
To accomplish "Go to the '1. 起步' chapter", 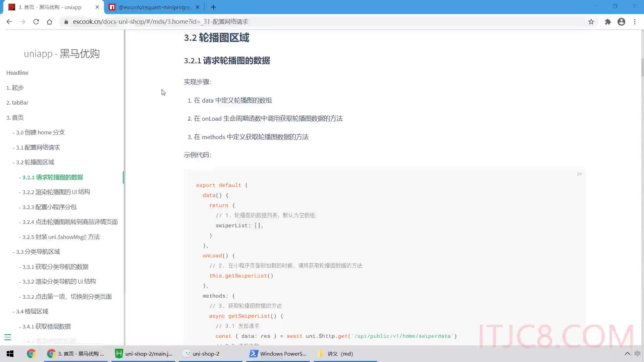I will (x=15, y=88).
